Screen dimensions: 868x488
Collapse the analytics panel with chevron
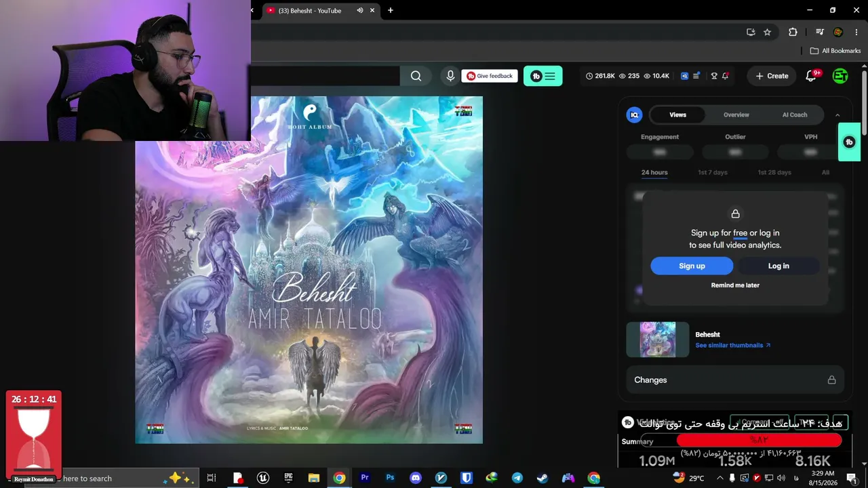(837, 115)
